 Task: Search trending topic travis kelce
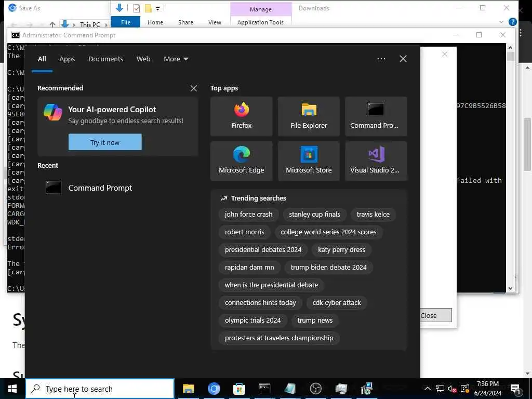(373, 215)
